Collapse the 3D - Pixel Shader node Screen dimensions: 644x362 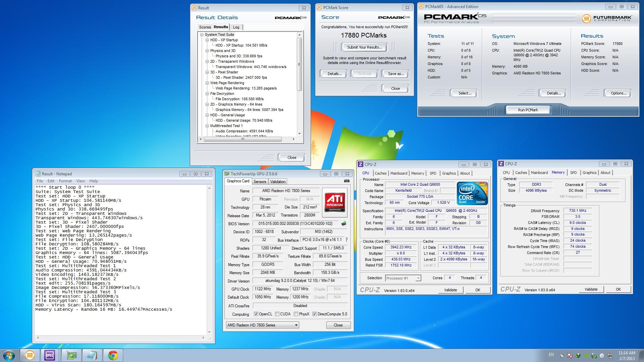[x=207, y=72]
